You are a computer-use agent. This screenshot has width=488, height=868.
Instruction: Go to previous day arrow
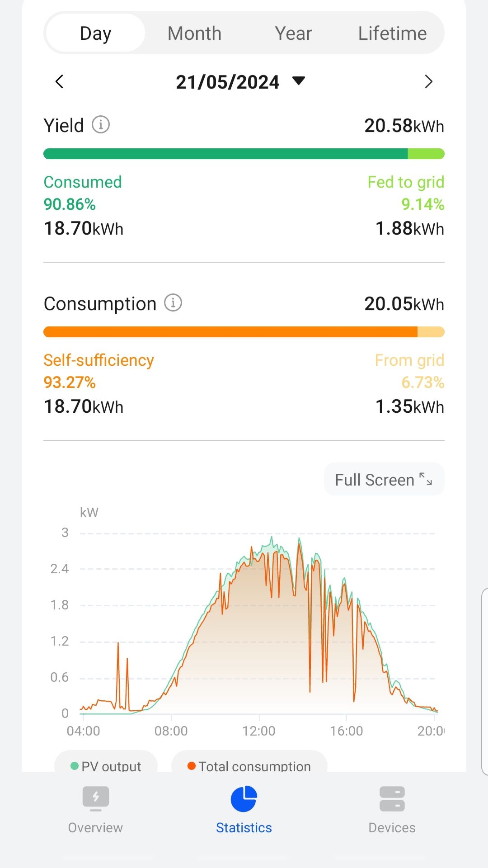point(59,82)
